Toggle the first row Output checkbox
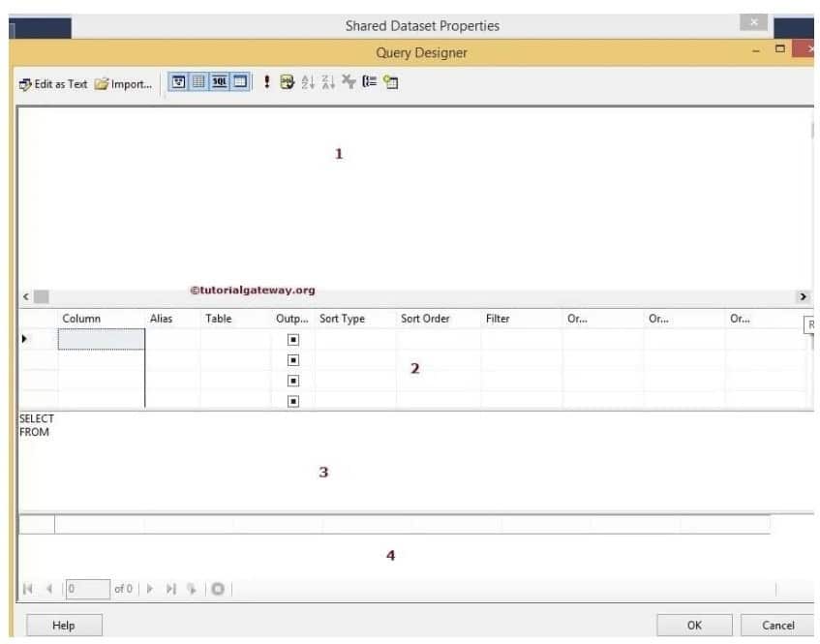 click(293, 340)
